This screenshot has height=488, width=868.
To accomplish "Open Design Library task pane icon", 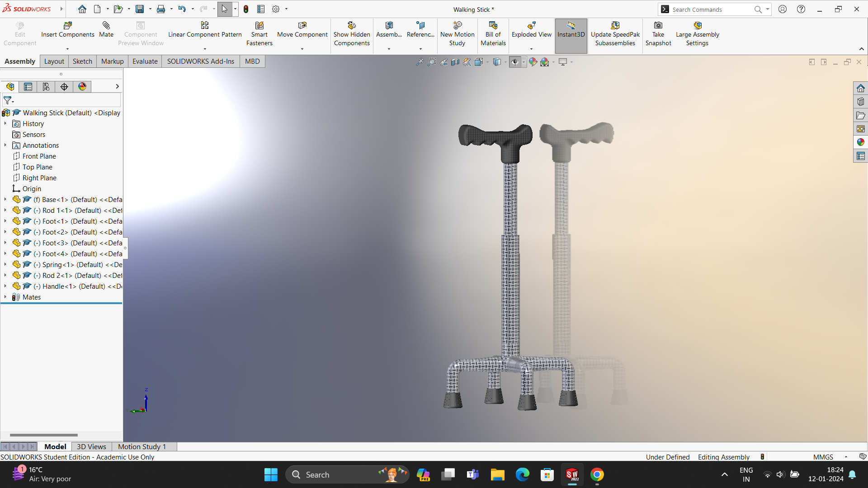I will (x=860, y=102).
